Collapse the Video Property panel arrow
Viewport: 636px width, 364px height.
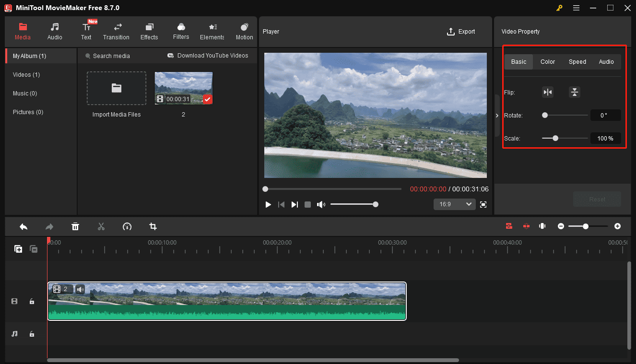tap(497, 116)
